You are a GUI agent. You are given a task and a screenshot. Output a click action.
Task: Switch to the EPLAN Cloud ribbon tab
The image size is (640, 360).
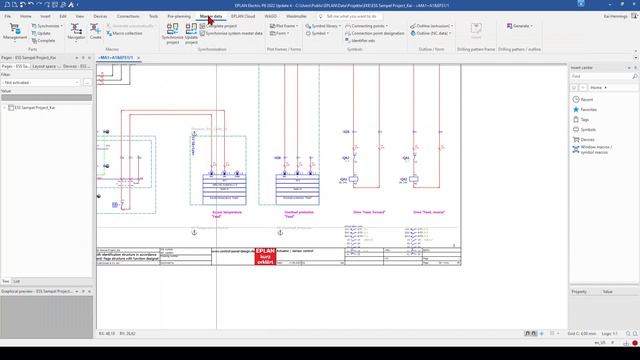pos(243,16)
